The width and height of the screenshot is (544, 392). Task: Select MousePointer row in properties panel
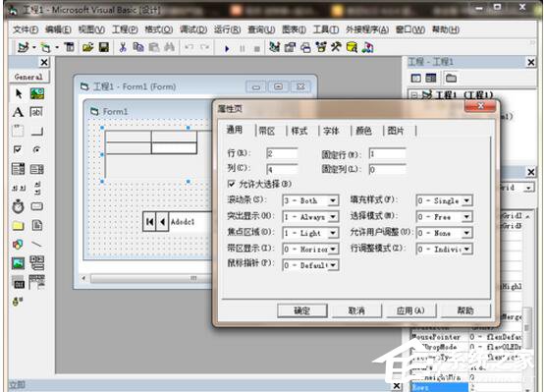point(466,337)
